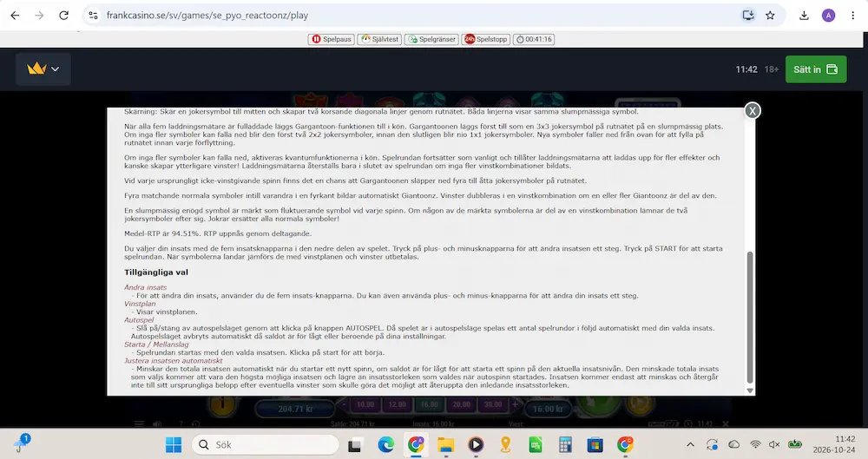The width and height of the screenshot is (868, 459).
Task: Click the session timer 00:41:16
Action: pos(534,39)
